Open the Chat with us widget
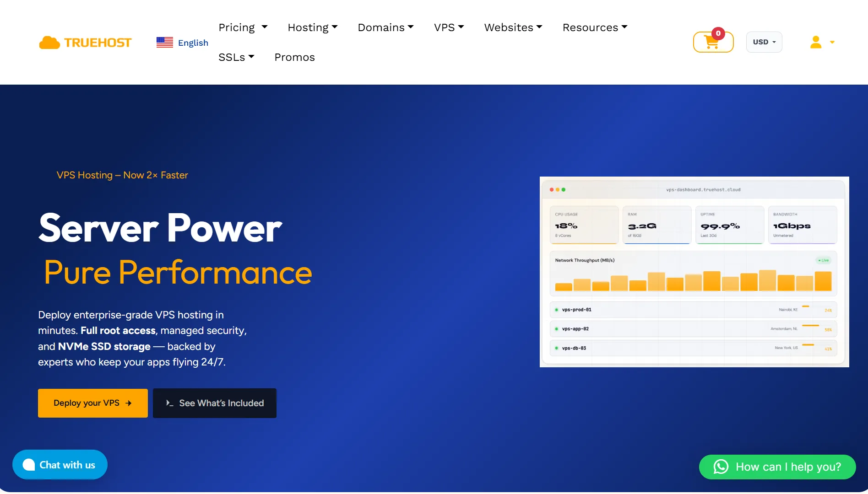Image resolution: width=868 pixels, height=494 pixels. 60,465
